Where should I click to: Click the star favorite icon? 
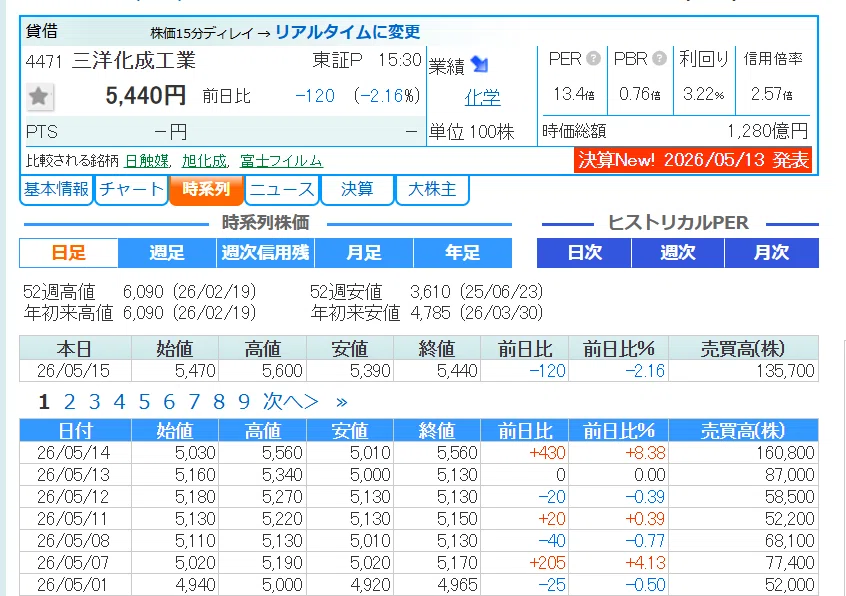pyautogui.click(x=39, y=97)
